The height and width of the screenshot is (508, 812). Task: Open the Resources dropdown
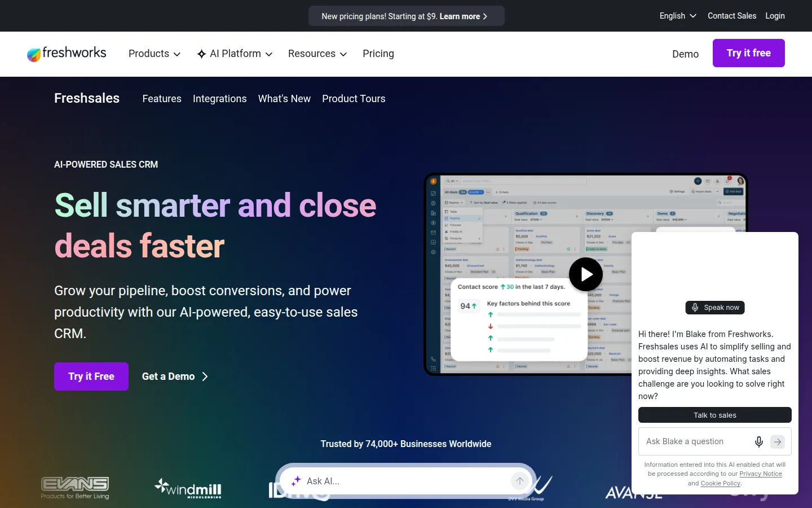(317, 54)
